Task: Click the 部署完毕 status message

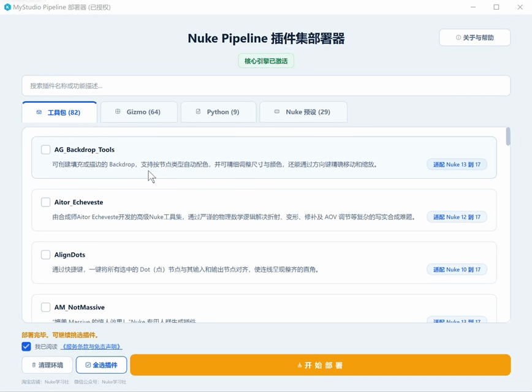Action: click(61, 335)
